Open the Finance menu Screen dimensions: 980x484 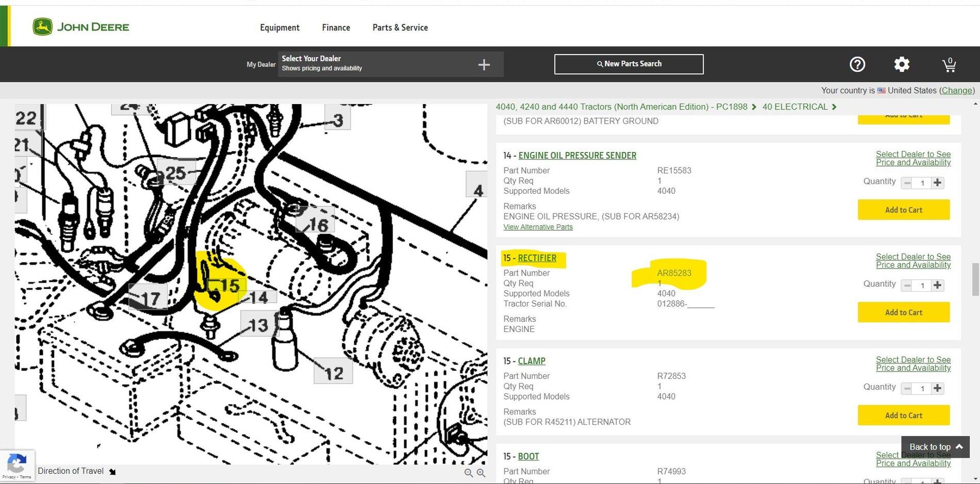coord(336,27)
